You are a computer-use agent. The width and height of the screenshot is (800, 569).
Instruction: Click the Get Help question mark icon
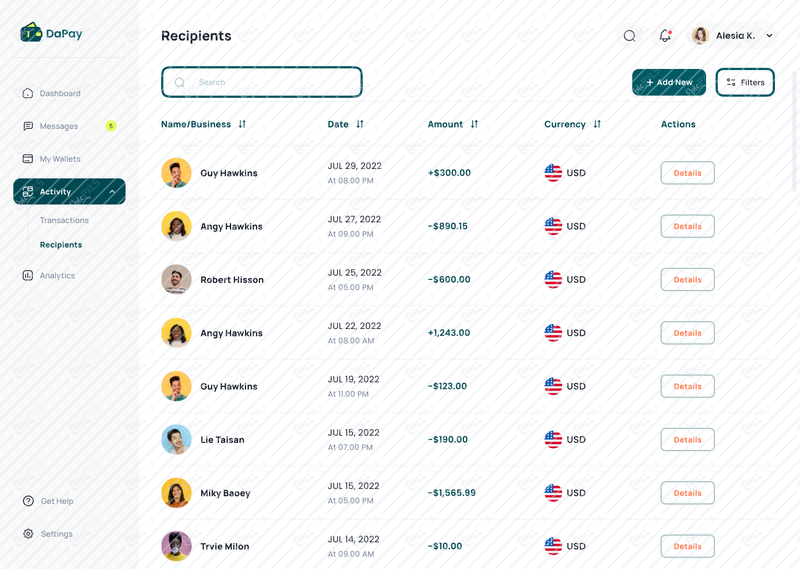[x=28, y=501]
